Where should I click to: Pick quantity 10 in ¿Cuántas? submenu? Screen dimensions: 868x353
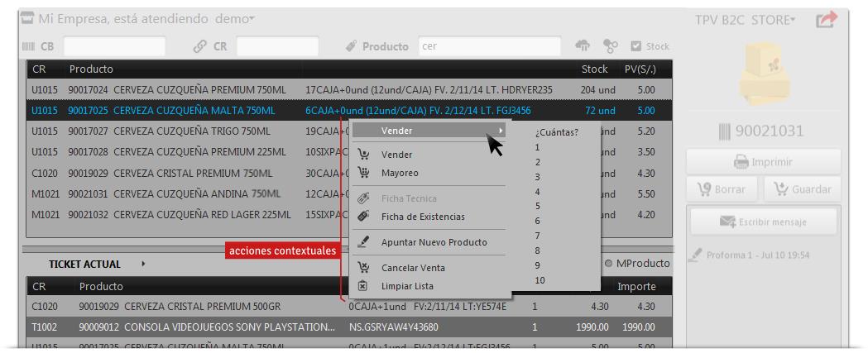click(x=540, y=280)
